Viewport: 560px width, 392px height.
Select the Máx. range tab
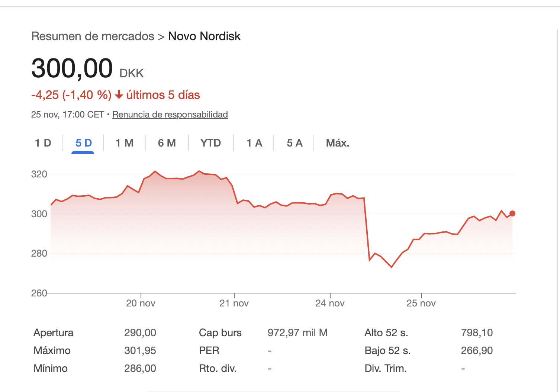coord(338,143)
